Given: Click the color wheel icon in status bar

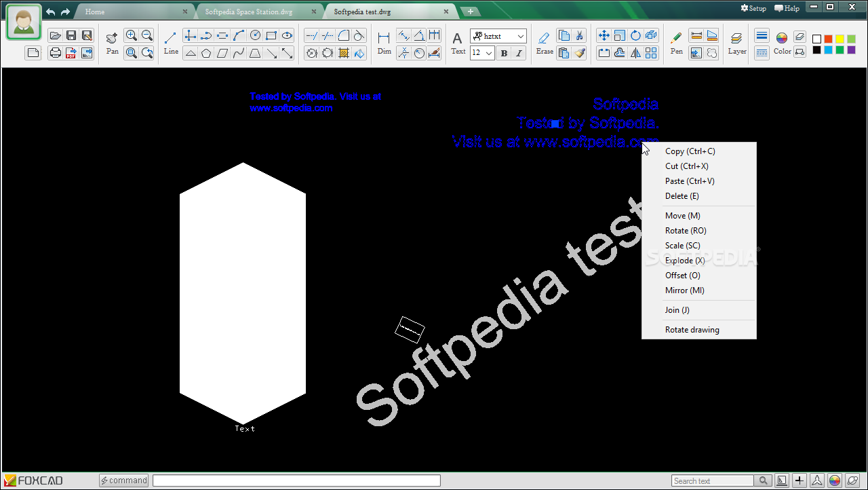Looking at the screenshot, I should tap(835, 480).
